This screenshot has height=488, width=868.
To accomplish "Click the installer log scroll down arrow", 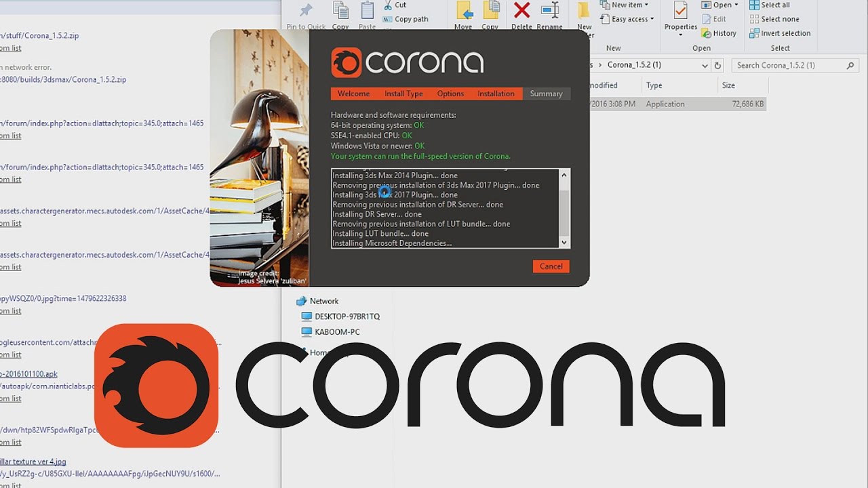I will (564, 243).
